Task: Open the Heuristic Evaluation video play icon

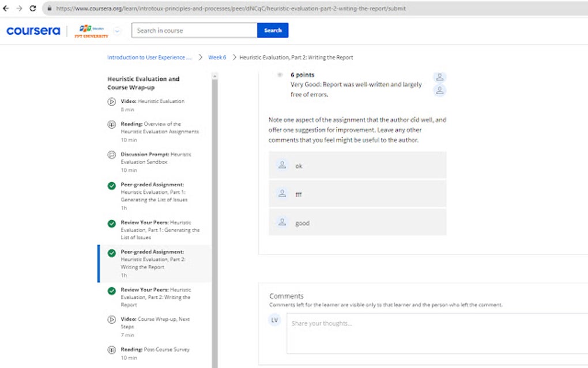Action: (112, 102)
